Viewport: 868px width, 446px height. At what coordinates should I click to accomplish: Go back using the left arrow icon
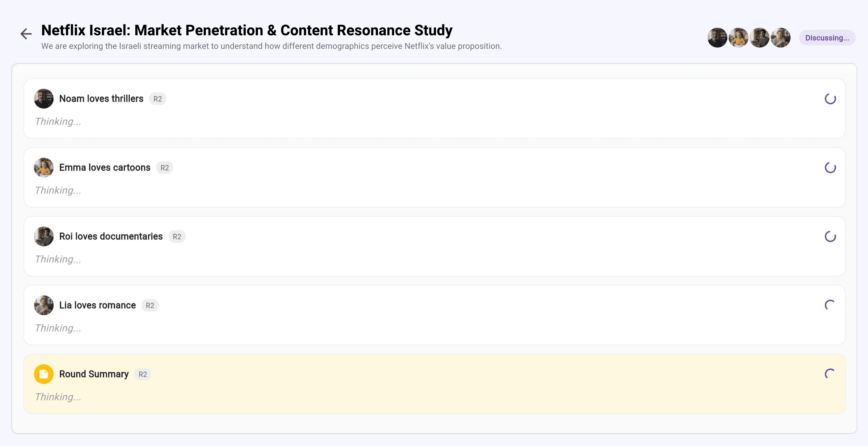[x=26, y=34]
